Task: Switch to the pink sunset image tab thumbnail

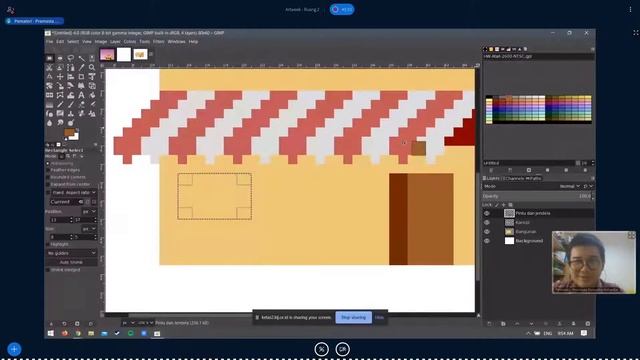Action: click(x=107, y=54)
